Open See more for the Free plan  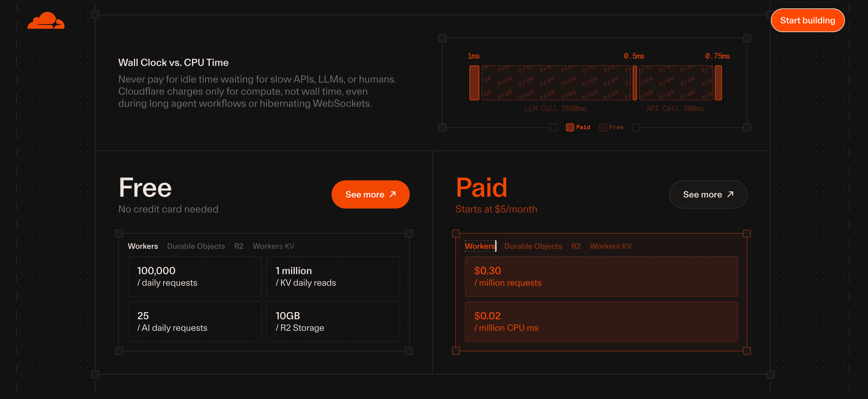370,194
